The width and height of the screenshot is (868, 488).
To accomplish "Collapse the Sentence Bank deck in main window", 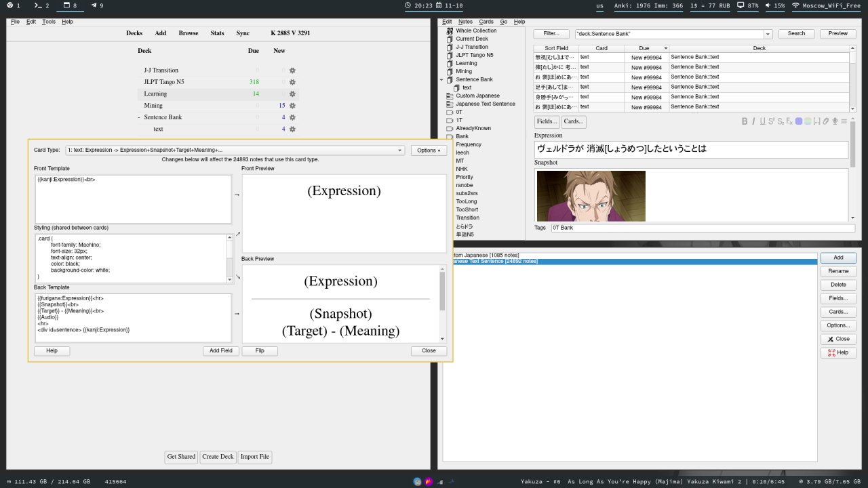I will pyautogui.click(x=139, y=117).
